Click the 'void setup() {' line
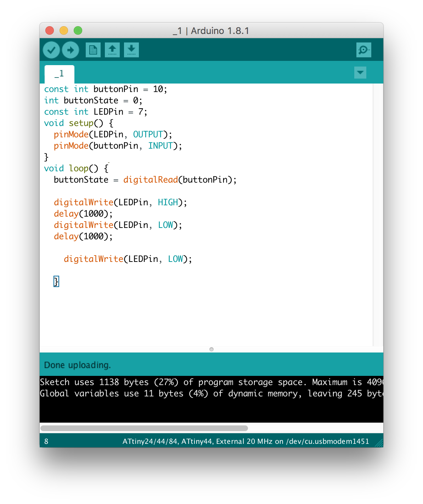This screenshot has width=423, height=504. [x=79, y=123]
